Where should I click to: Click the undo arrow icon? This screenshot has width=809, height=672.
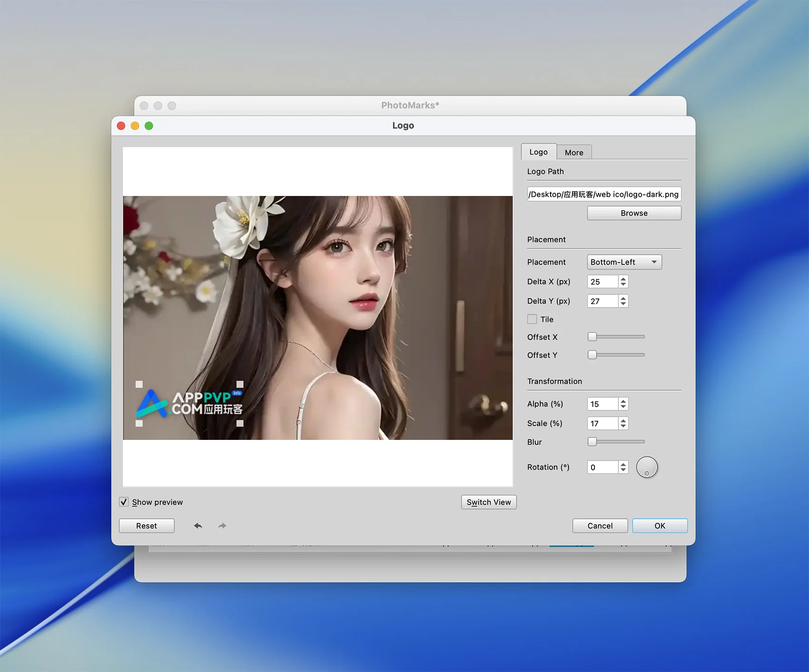coord(198,526)
